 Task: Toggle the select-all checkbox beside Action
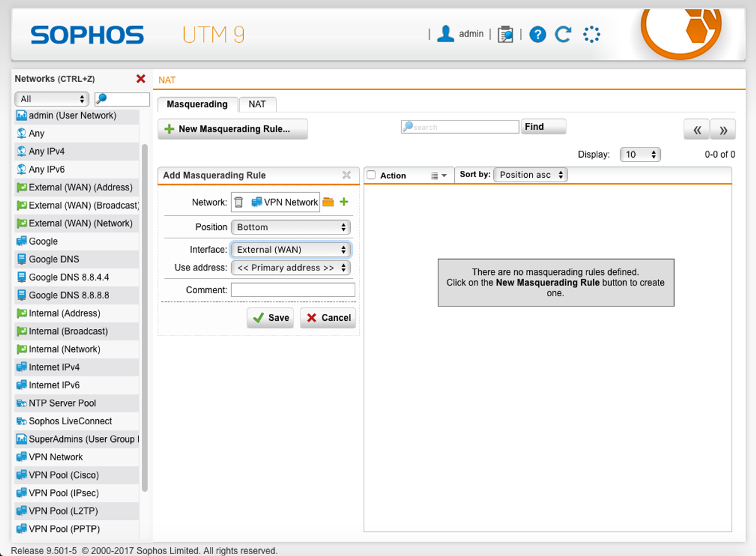coord(371,175)
